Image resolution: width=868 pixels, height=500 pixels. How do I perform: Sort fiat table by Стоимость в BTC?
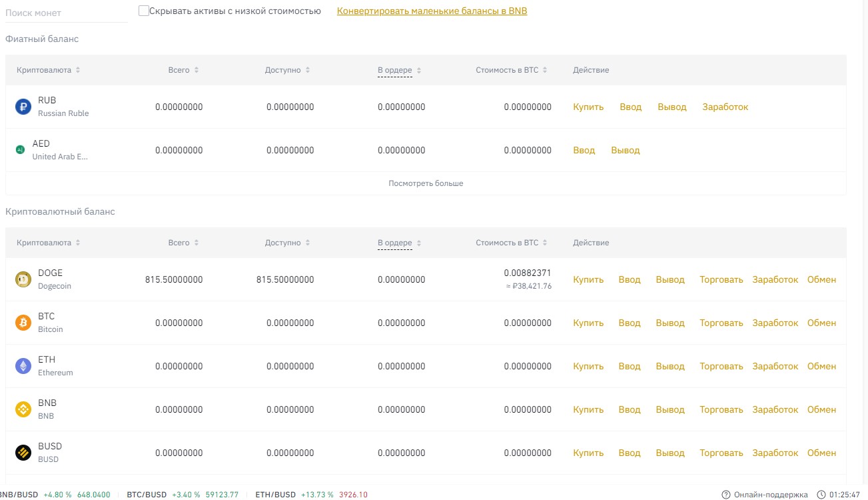coord(511,70)
